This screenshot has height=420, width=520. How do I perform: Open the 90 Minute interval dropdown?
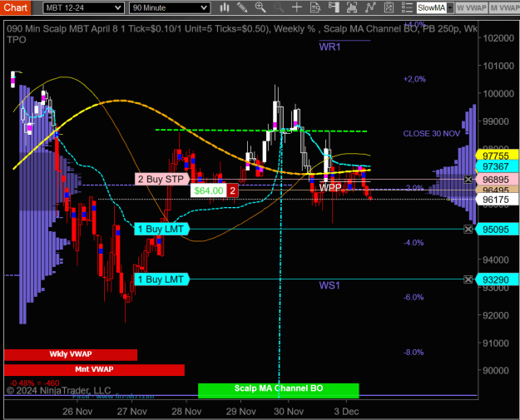[170, 7]
